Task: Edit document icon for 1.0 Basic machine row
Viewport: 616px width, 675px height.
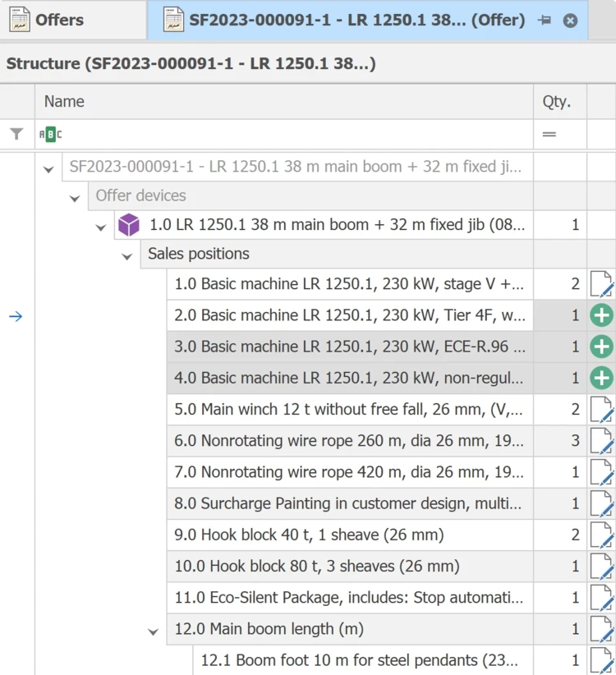Action: coord(601,285)
